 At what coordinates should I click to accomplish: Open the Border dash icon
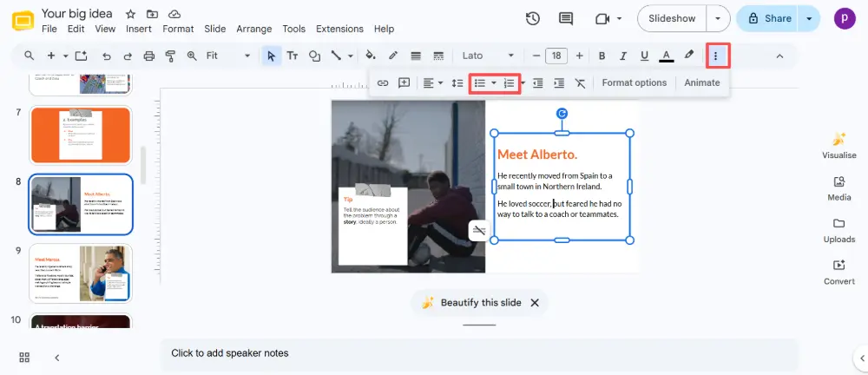point(438,56)
